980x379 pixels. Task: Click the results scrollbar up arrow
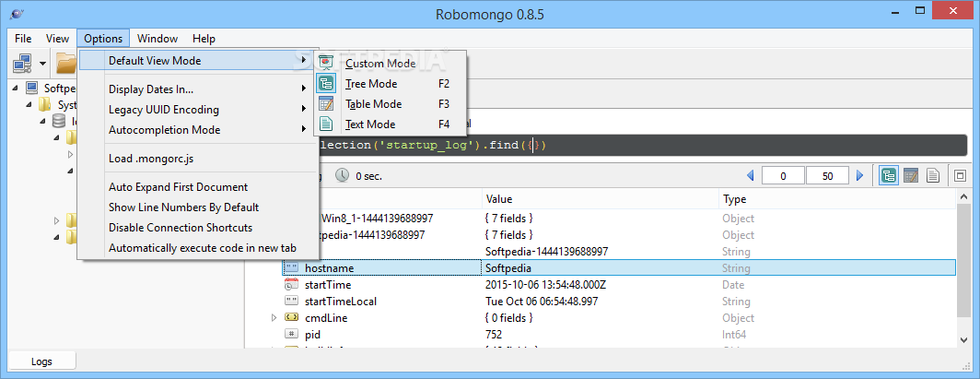pos(964,198)
